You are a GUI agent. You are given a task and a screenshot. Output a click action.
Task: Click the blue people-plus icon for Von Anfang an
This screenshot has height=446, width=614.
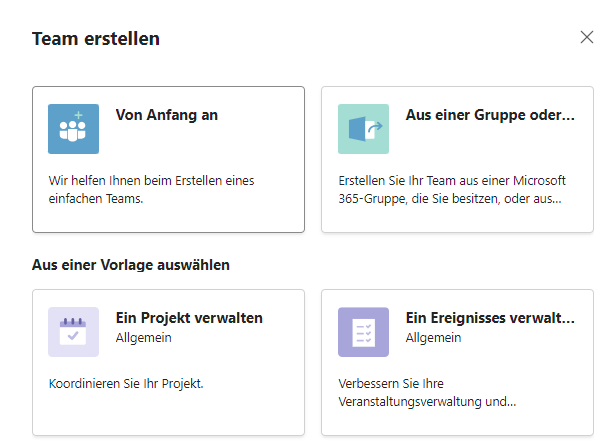pos(73,129)
